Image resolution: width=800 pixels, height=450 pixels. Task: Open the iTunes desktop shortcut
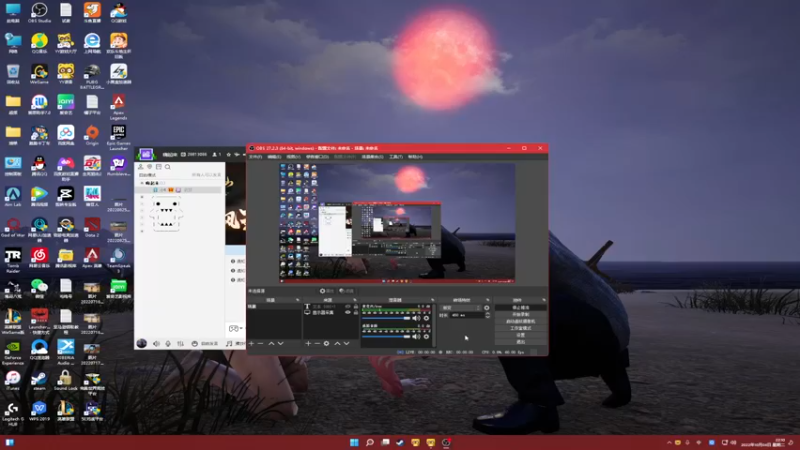(13, 381)
